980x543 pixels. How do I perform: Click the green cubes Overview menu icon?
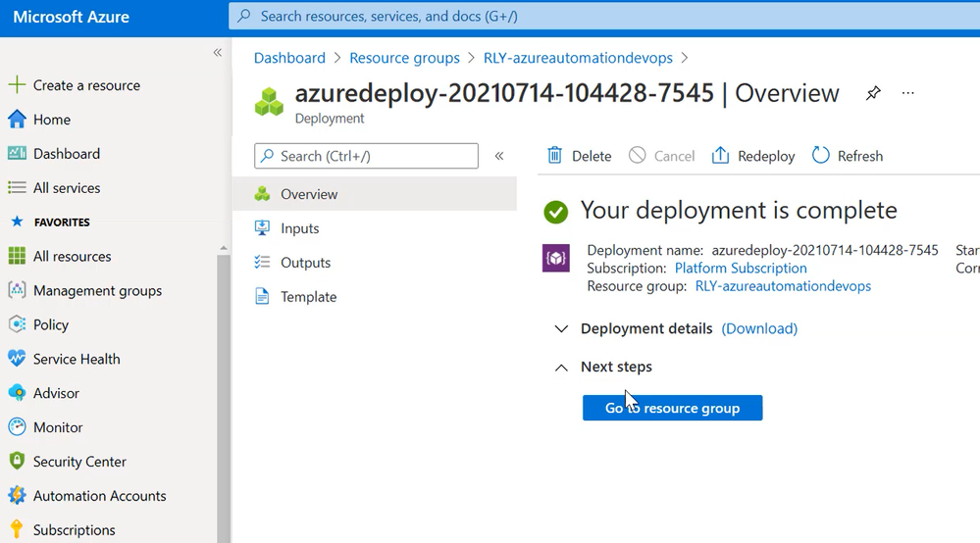(x=262, y=194)
